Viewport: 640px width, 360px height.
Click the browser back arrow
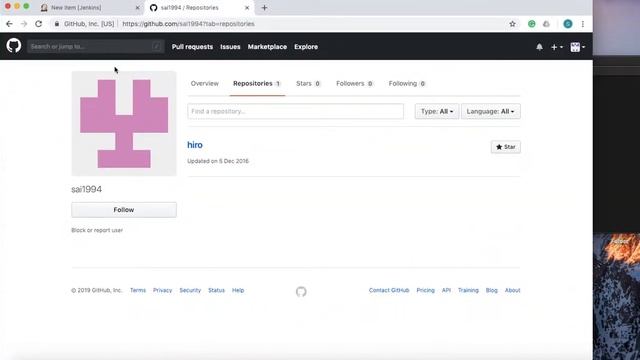(x=9, y=24)
